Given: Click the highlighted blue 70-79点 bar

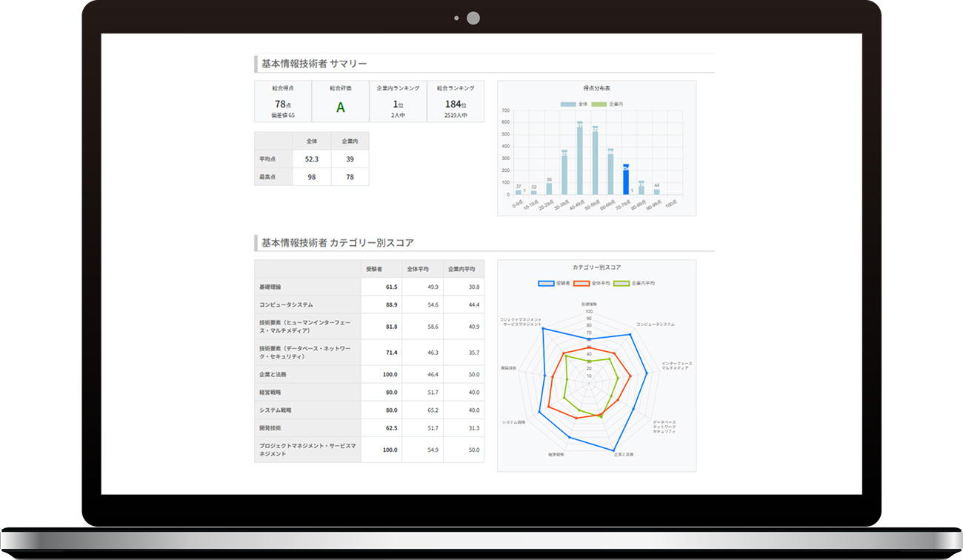Looking at the screenshot, I should click(625, 180).
